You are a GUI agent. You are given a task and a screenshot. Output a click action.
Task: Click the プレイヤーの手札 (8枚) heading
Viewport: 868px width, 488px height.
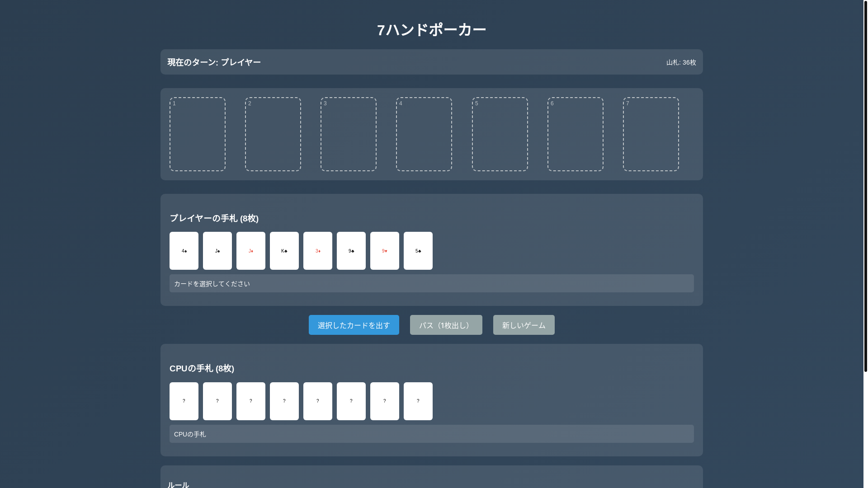click(214, 218)
